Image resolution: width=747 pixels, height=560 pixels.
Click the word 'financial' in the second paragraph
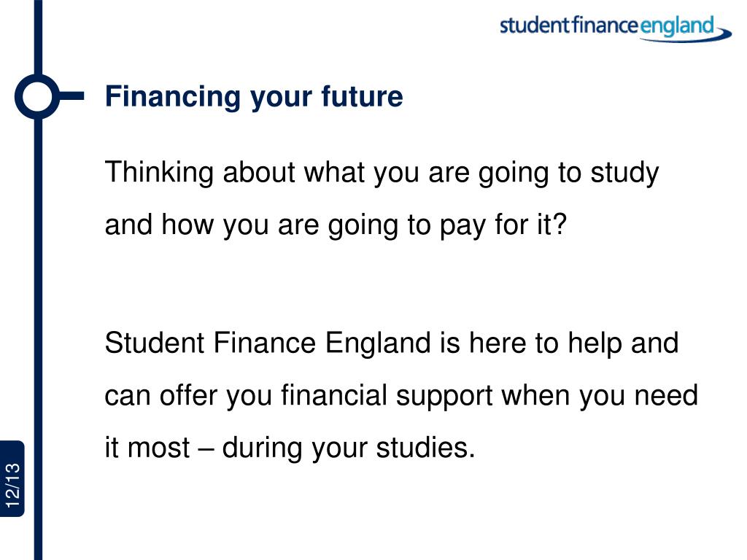[x=333, y=394]
